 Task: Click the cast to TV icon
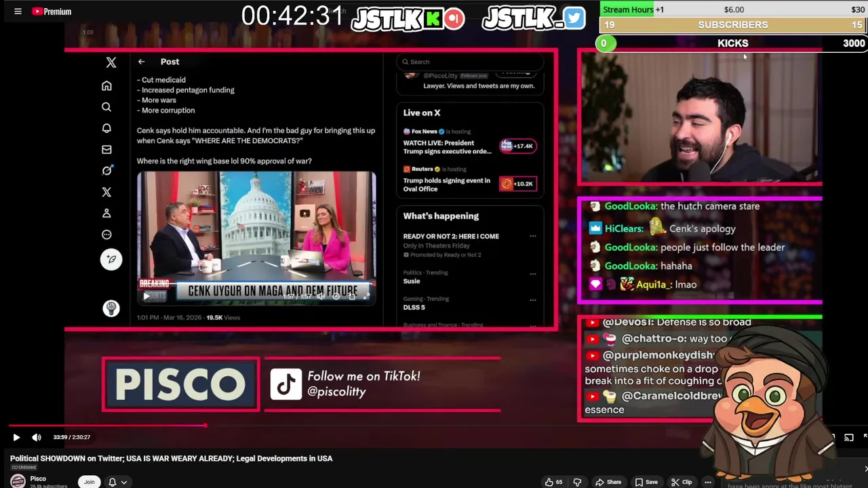pyautogui.click(x=848, y=437)
